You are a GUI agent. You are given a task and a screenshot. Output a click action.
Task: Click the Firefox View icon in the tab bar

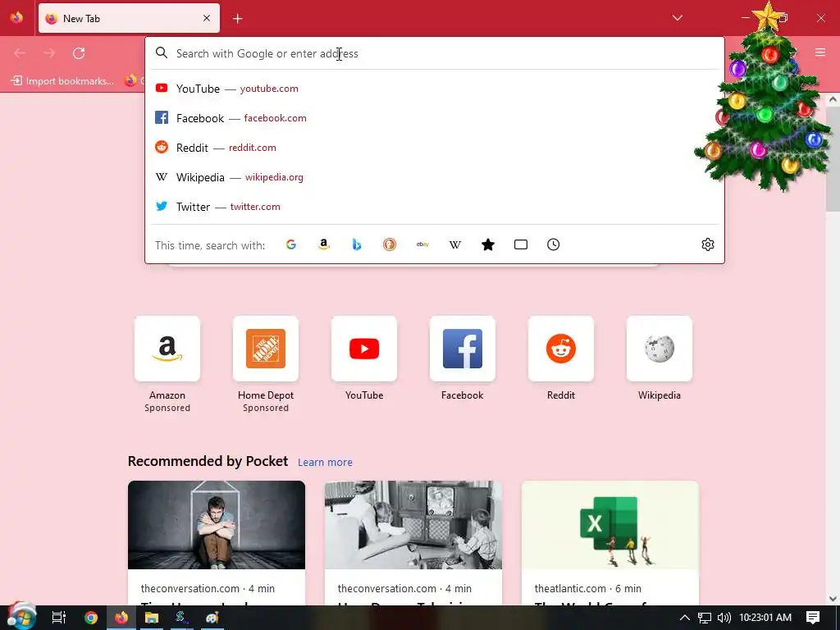point(16,18)
